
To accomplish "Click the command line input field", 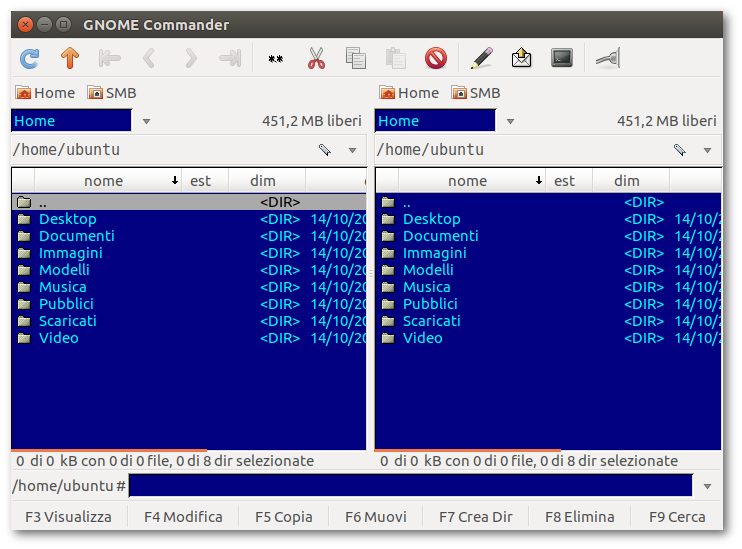I will pos(410,486).
